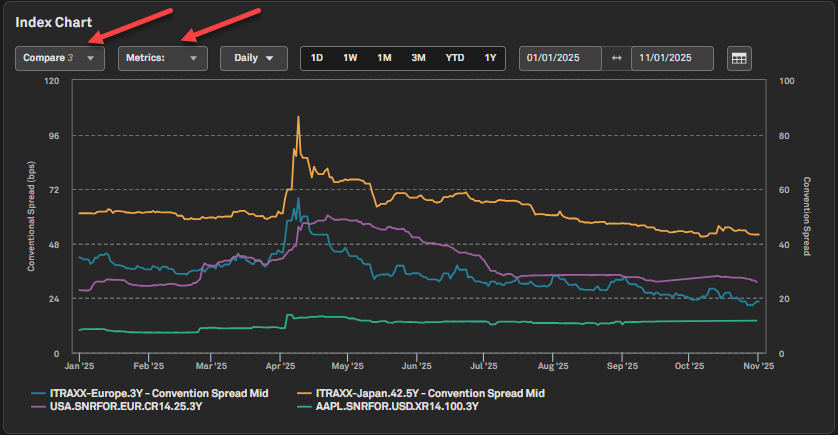Select the 1W time range

coord(350,58)
